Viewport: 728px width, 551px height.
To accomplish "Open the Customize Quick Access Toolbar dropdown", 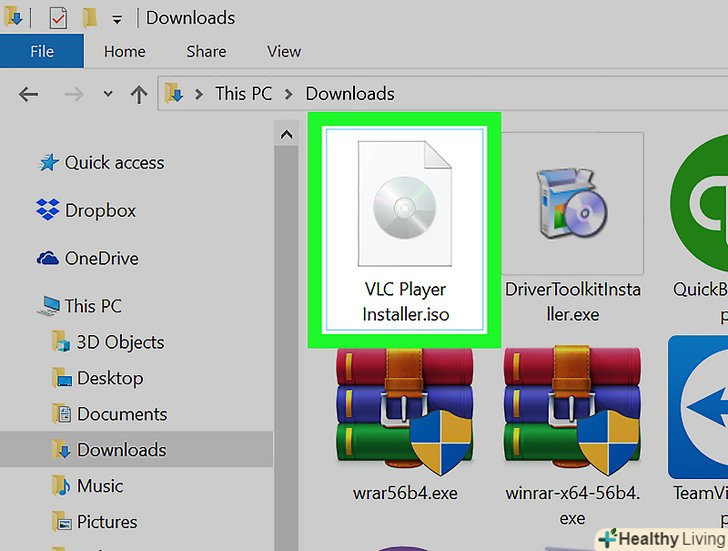I will [117, 19].
